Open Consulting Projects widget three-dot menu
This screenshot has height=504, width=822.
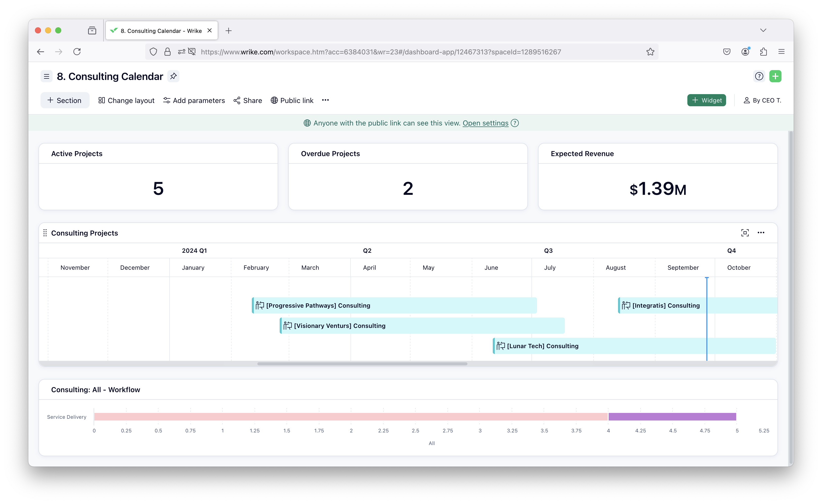(761, 233)
